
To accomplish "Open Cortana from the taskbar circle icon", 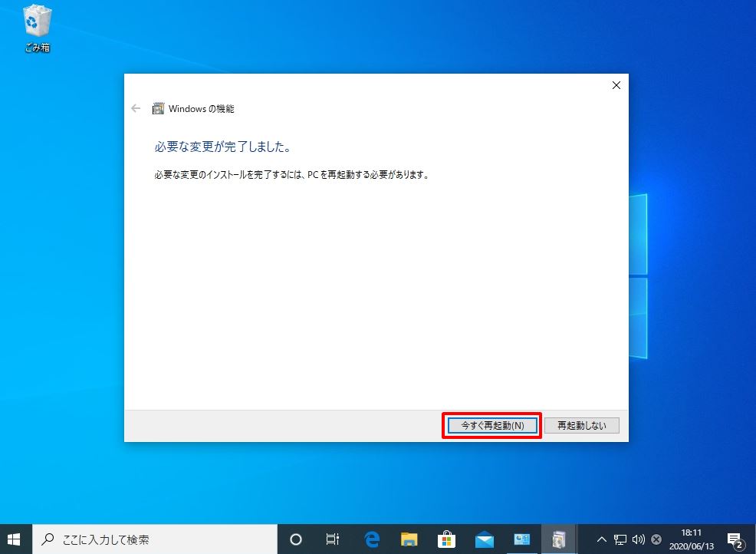I will pyautogui.click(x=296, y=539).
